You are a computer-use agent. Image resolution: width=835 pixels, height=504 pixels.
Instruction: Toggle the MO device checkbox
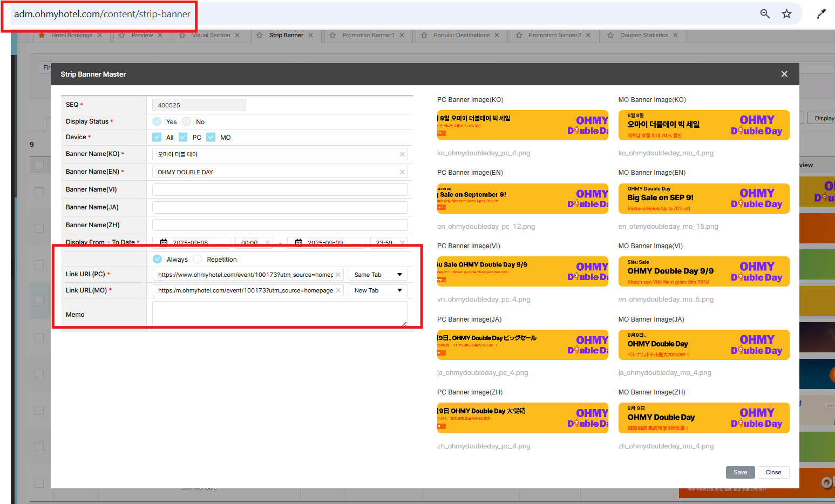click(211, 137)
